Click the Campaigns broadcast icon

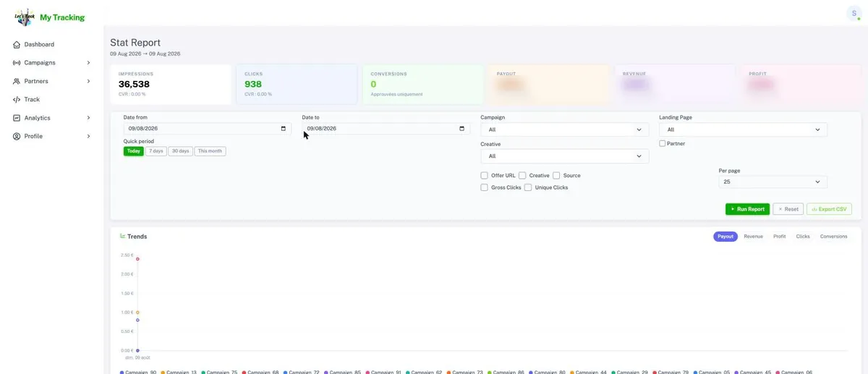click(x=17, y=63)
